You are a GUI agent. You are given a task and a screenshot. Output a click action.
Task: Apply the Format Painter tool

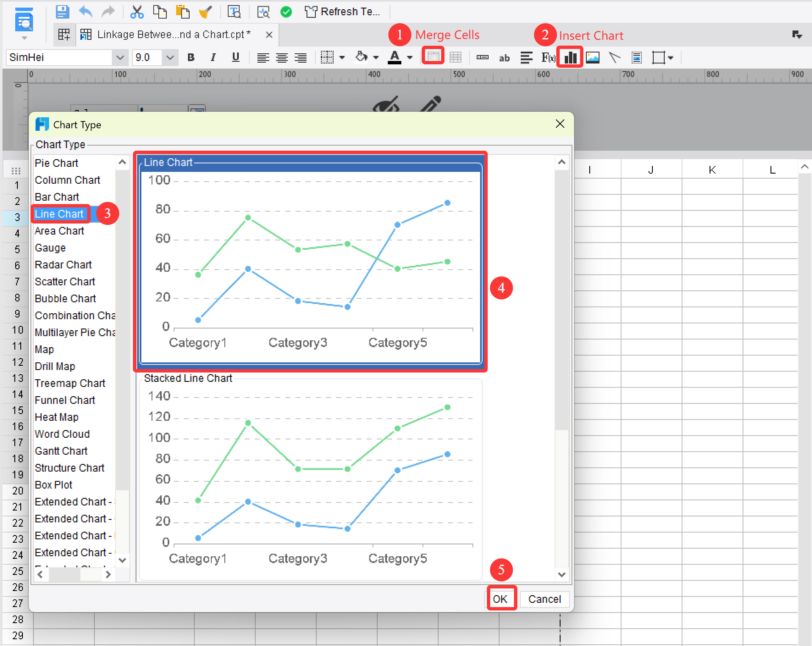coord(205,11)
